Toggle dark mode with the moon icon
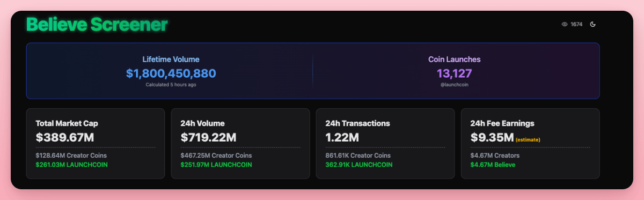 pos(593,24)
